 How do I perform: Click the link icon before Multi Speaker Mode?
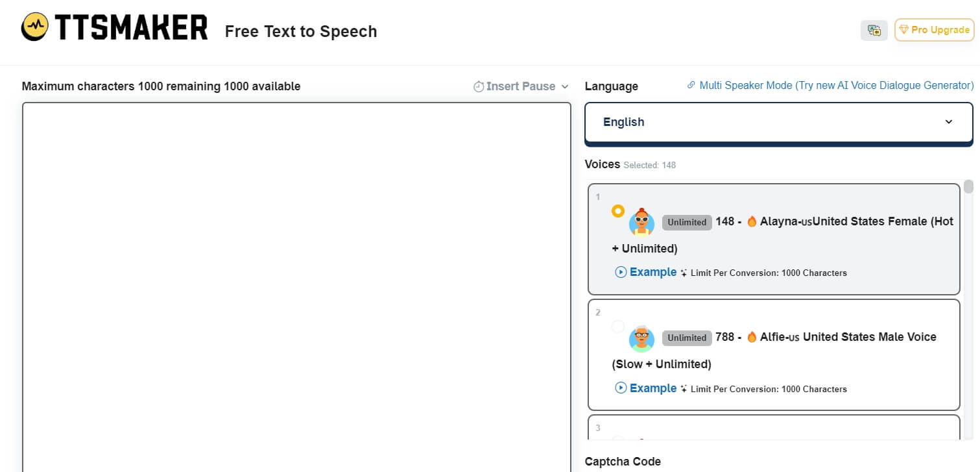tap(691, 86)
